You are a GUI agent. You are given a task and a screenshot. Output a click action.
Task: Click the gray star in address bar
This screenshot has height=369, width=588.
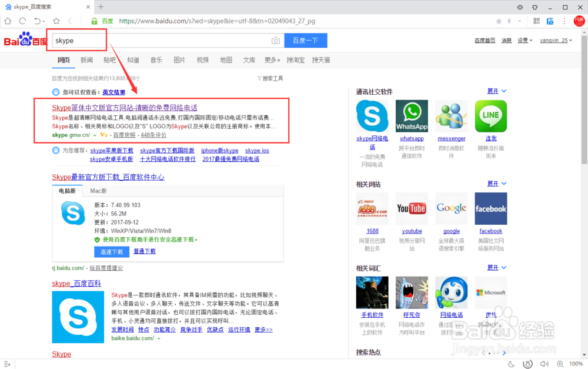pyautogui.click(x=499, y=21)
